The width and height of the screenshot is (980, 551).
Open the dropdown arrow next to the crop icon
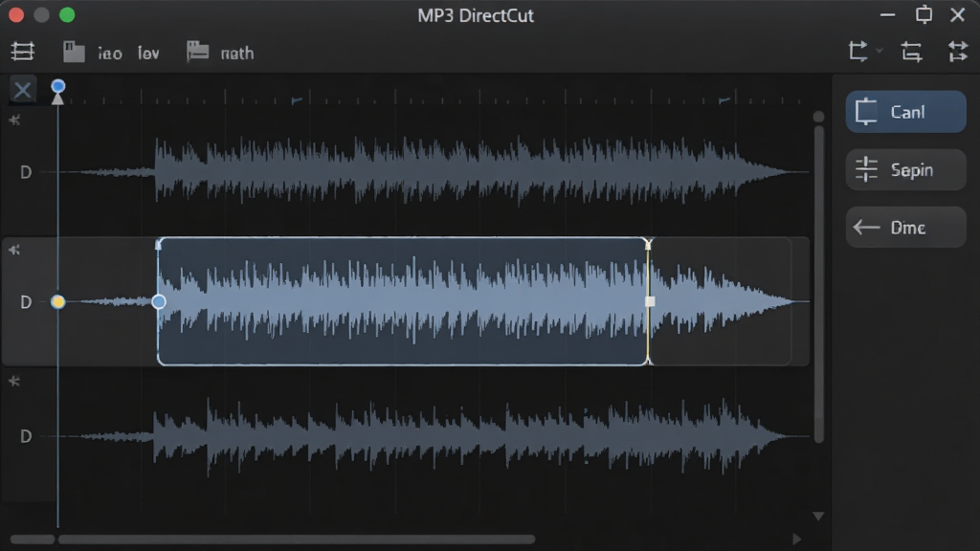pos(880,51)
